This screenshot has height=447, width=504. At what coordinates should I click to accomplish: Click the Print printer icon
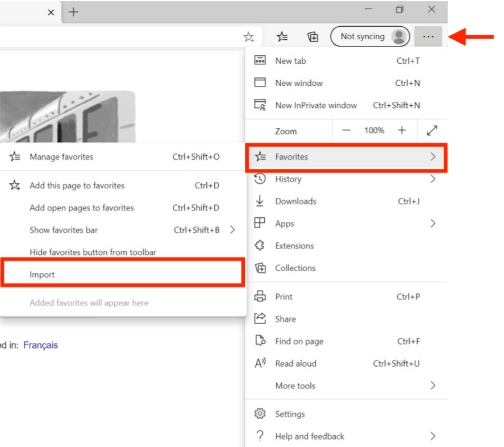(x=260, y=296)
